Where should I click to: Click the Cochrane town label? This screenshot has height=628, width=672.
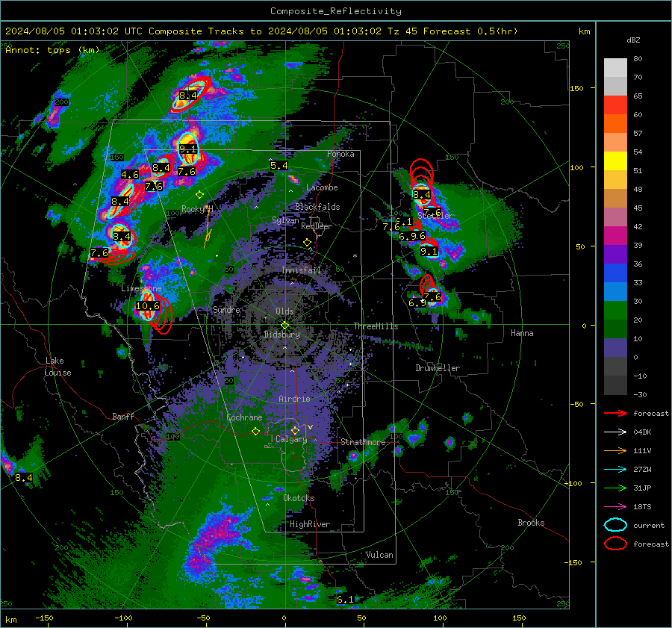[x=244, y=417]
